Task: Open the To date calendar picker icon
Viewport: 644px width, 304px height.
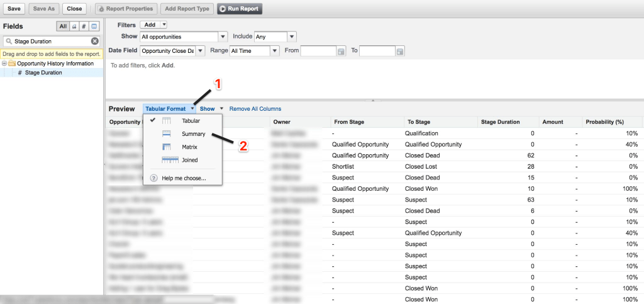Action: tap(400, 52)
